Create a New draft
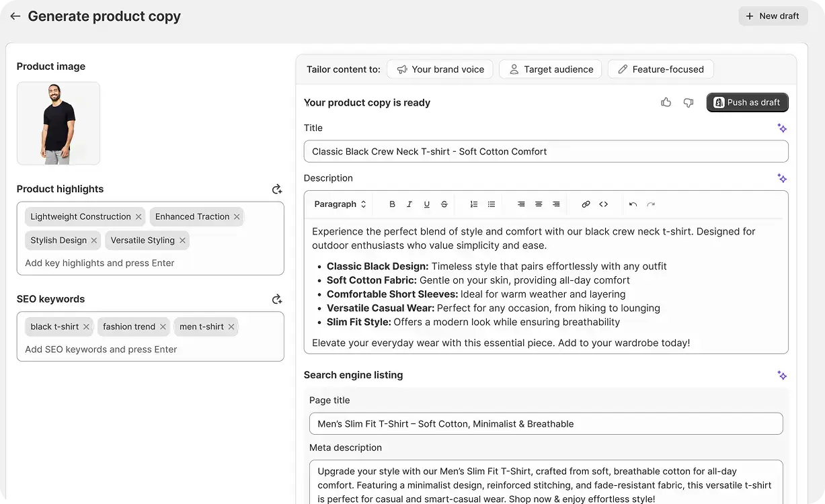This screenshot has width=825, height=504. (x=773, y=15)
